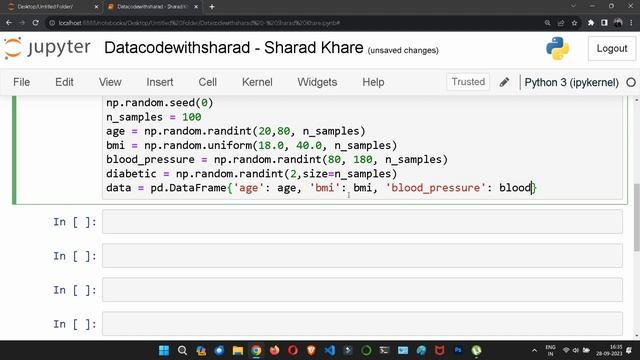Open the Widgets menu

click(317, 82)
